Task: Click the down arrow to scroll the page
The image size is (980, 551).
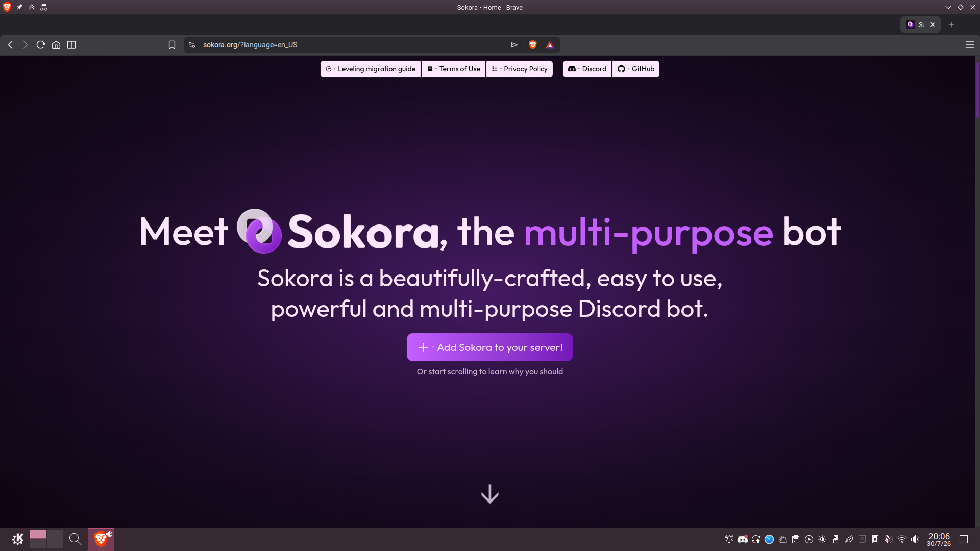Action: click(x=490, y=494)
